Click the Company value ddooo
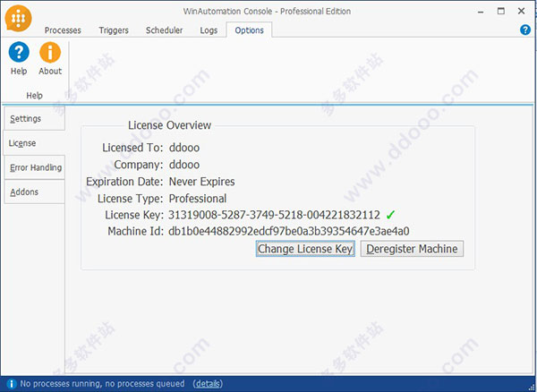Viewport: 537px width, 392px height. click(x=184, y=165)
